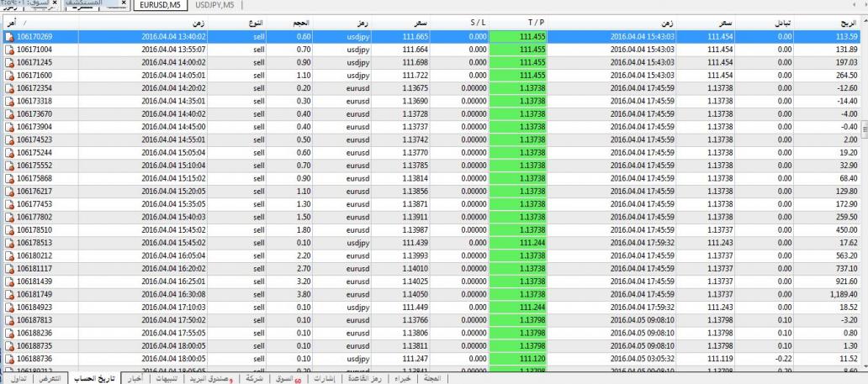Click the order icon beside order 106172354

tap(9, 88)
